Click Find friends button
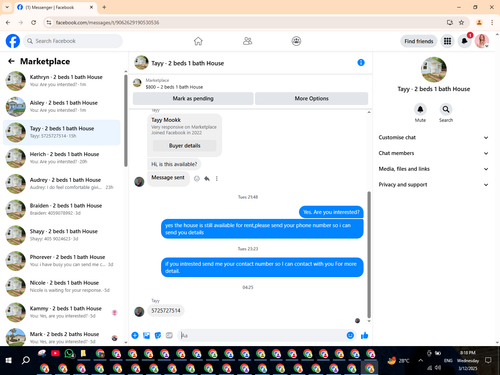 tap(419, 41)
